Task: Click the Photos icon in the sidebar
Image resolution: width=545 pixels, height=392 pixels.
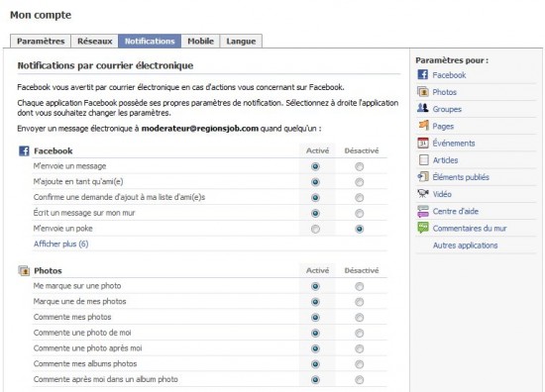Action: [x=423, y=92]
